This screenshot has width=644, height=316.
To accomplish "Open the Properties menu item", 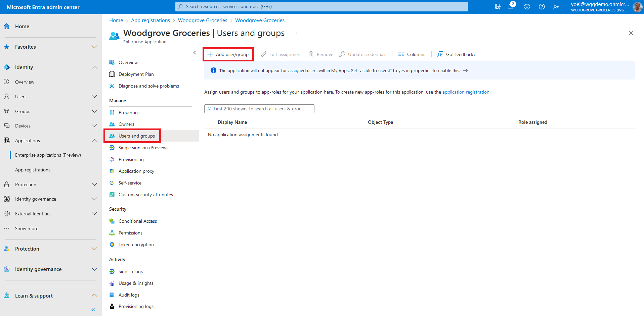I will click(129, 112).
